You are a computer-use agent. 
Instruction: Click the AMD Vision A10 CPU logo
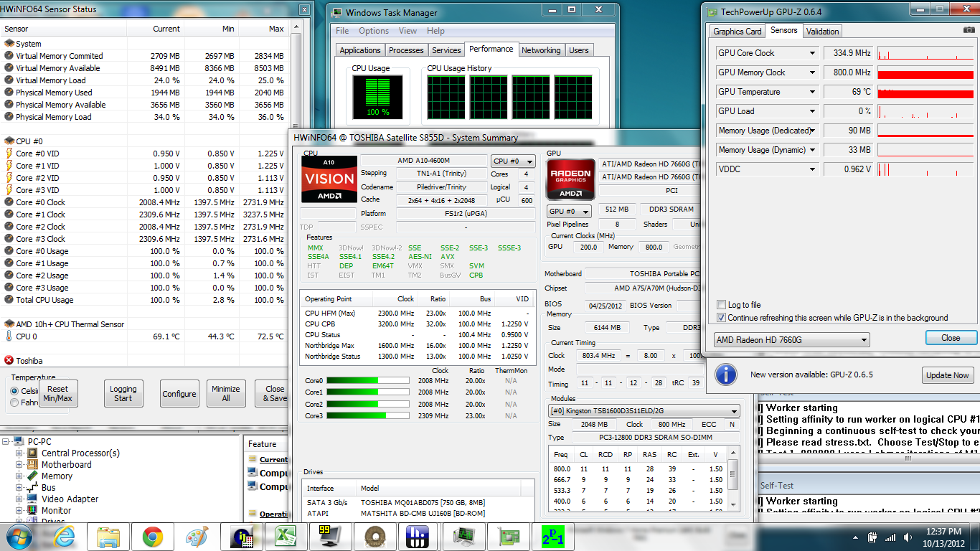(x=329, y=179)
